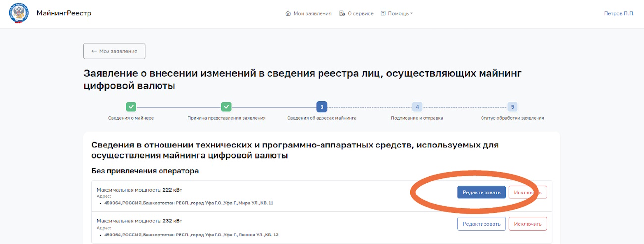The height and width of the screenshot is (244, 644).
Task: Click the house icon beside Мои заявления
Action: (288, 13)
